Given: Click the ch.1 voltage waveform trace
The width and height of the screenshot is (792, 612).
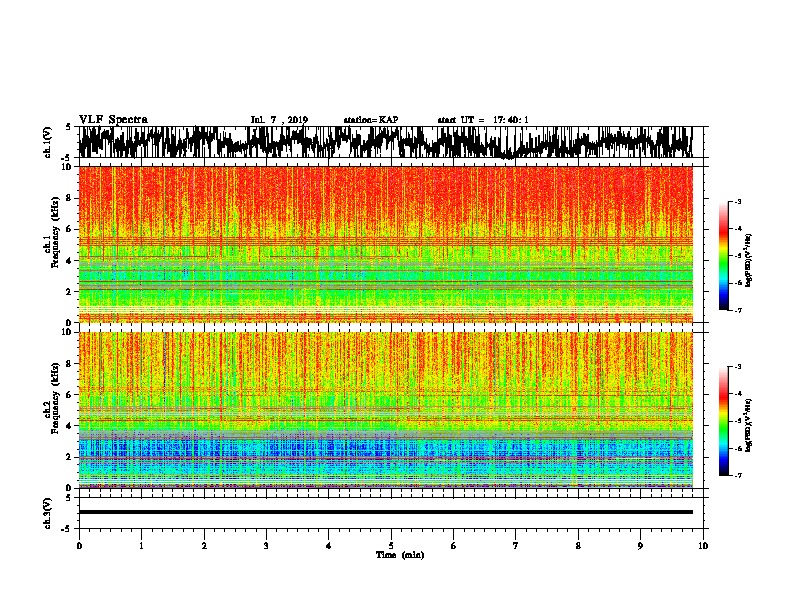Looking at the screenshot, I should tap(385, 142).
